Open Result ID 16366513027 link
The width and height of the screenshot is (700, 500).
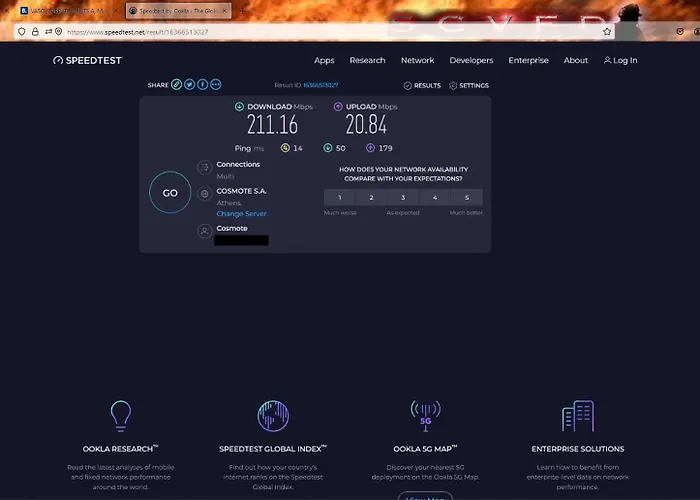coord(321,85)
